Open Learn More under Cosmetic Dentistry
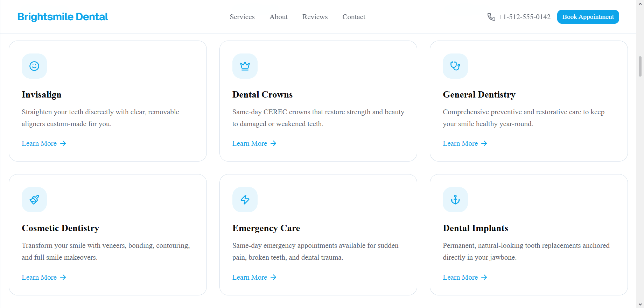The width and height of the screenshot is (644, 308). coord(44,277)
